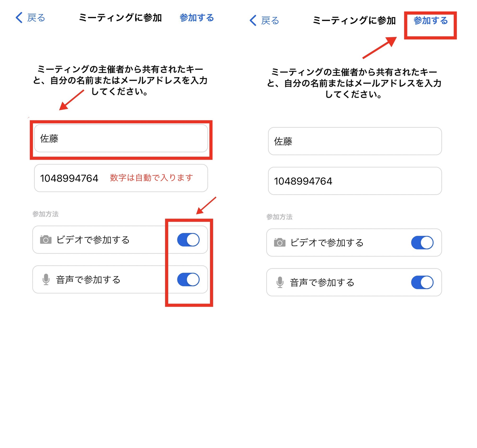Select 戻る text on the right screen
Viewport: 477px width, 448px height.
270,21
